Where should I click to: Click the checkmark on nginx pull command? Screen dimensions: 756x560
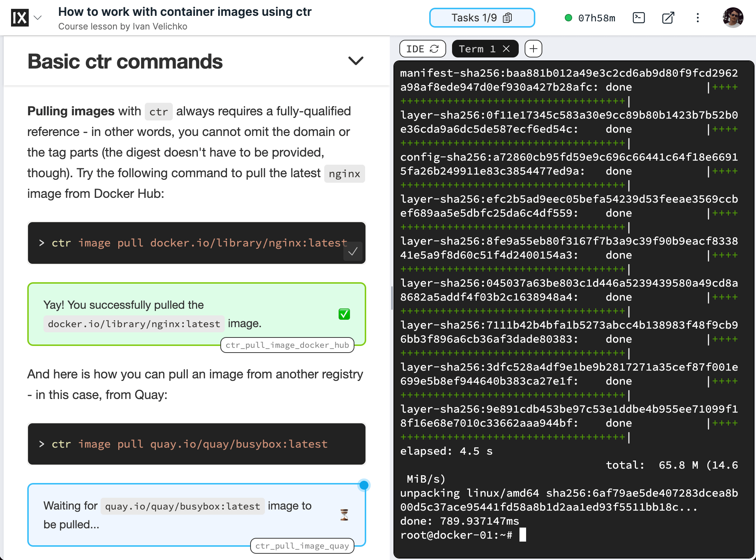pos(353,252)
